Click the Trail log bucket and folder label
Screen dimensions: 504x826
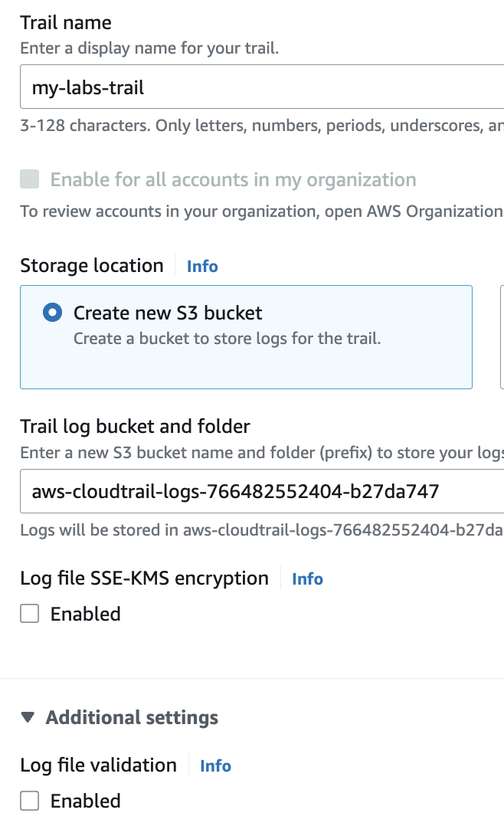coord(135,426)
